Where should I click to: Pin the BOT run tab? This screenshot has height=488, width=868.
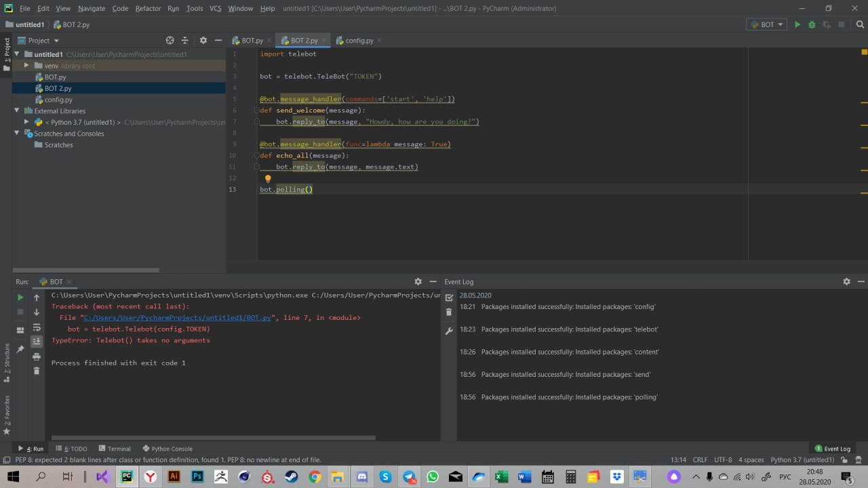(20, 350)
